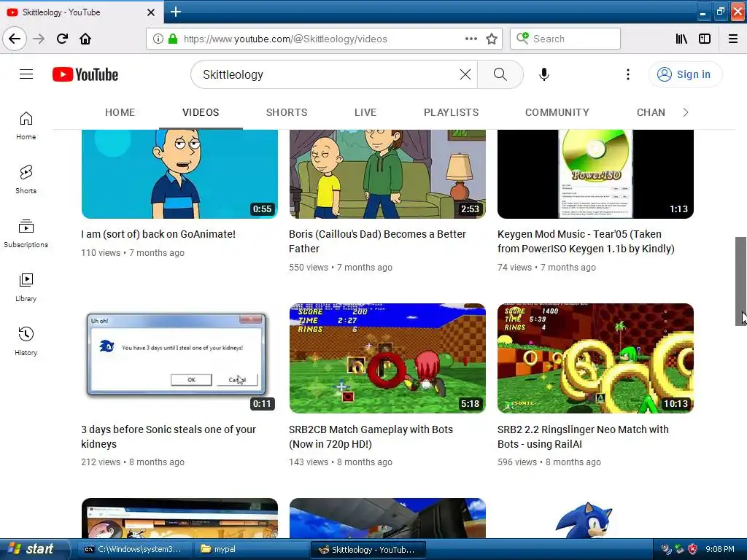
Task: Click the browser Search box
Action: coord(565,39)
